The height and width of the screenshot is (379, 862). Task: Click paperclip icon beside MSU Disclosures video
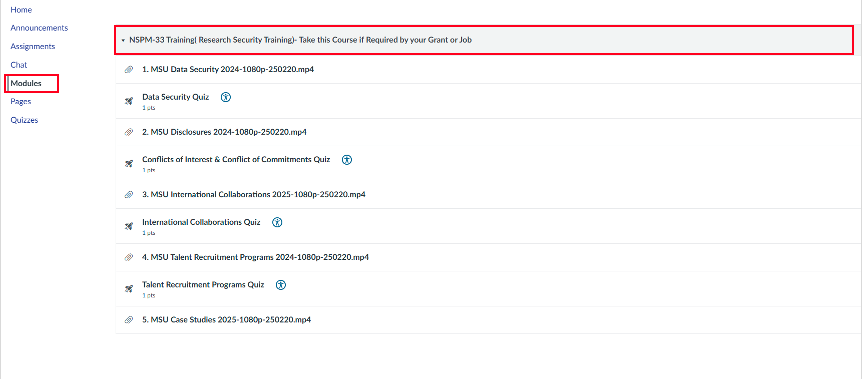click(129, 133)
